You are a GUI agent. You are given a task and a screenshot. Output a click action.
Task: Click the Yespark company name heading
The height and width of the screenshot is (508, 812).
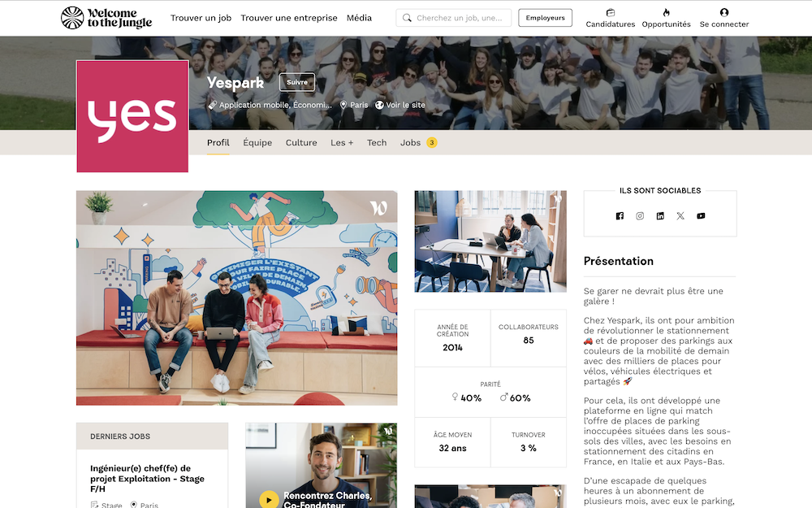tap(235, 82)
